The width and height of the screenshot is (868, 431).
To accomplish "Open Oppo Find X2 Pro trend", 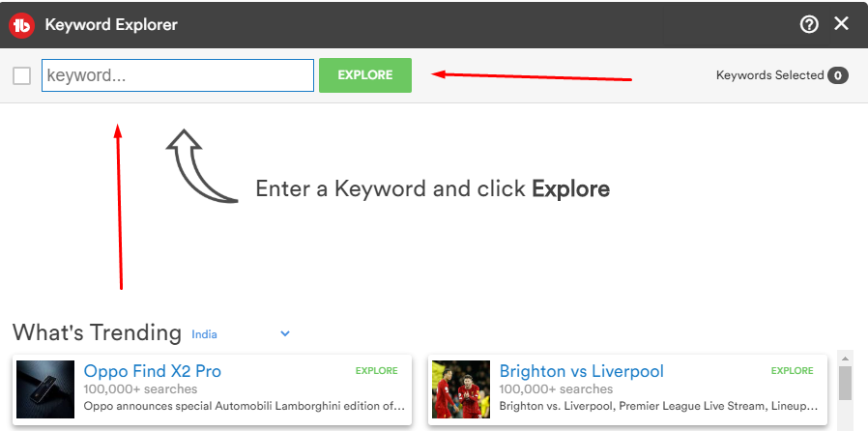I will pos(152,371).
